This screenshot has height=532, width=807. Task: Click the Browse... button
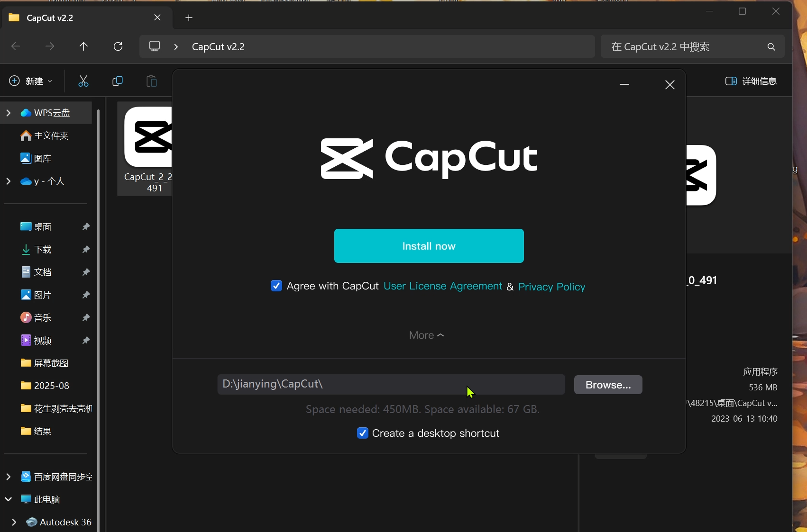click(608, 385)
